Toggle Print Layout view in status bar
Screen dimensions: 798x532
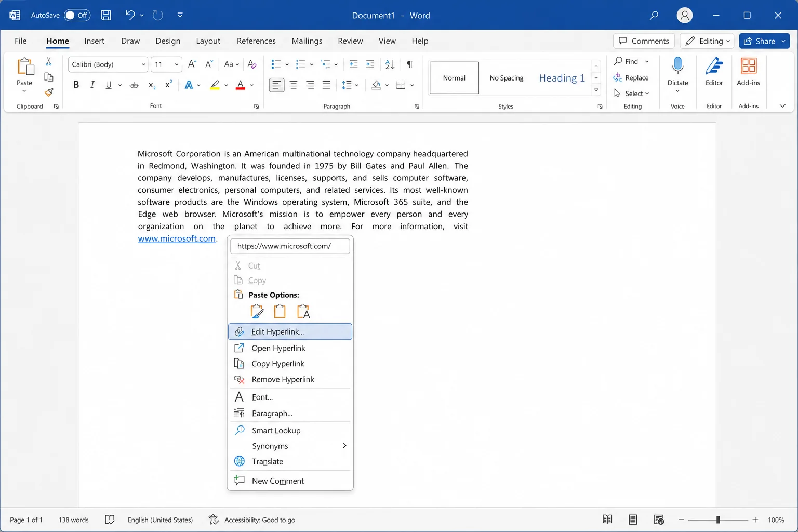pos(633,520)
